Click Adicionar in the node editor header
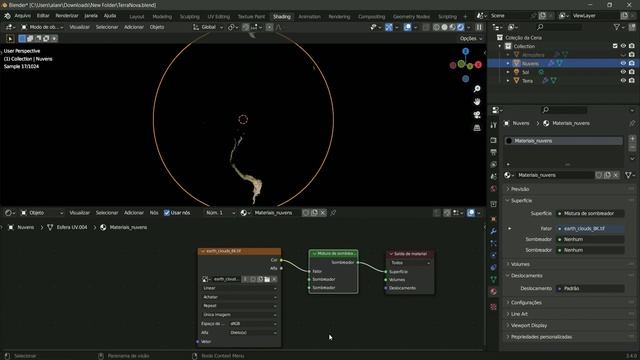The width and height of the screenshot is (640, 360). [x=134, y=213]
